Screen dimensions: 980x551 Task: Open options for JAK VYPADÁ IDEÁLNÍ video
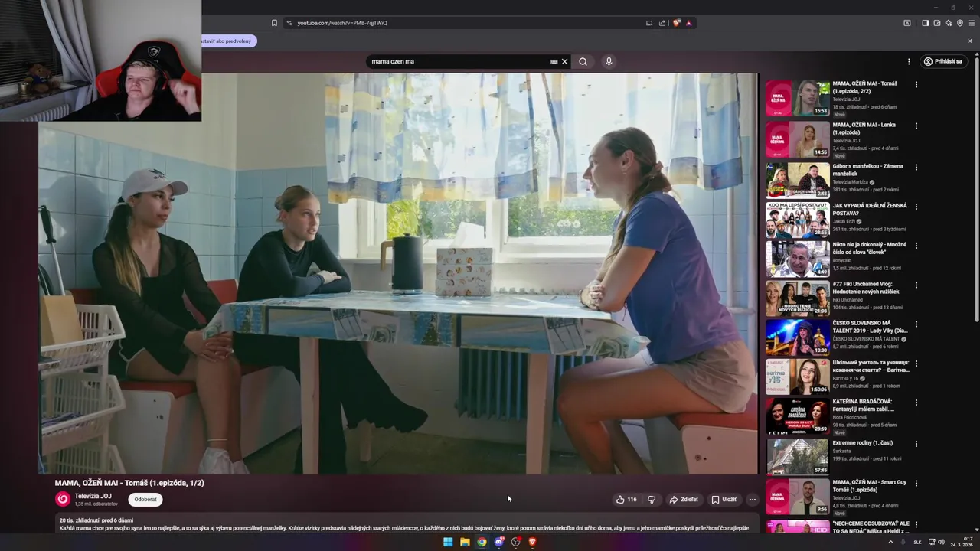(x=916, y=207)
